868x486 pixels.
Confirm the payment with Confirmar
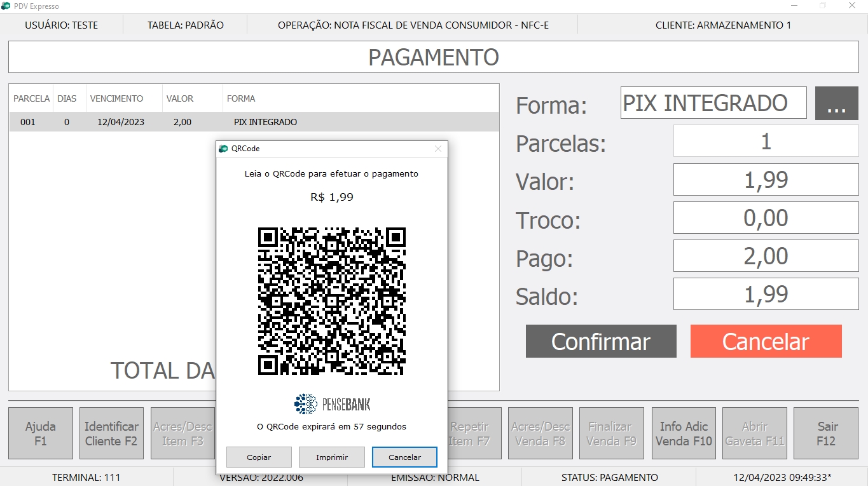(601, 341)
